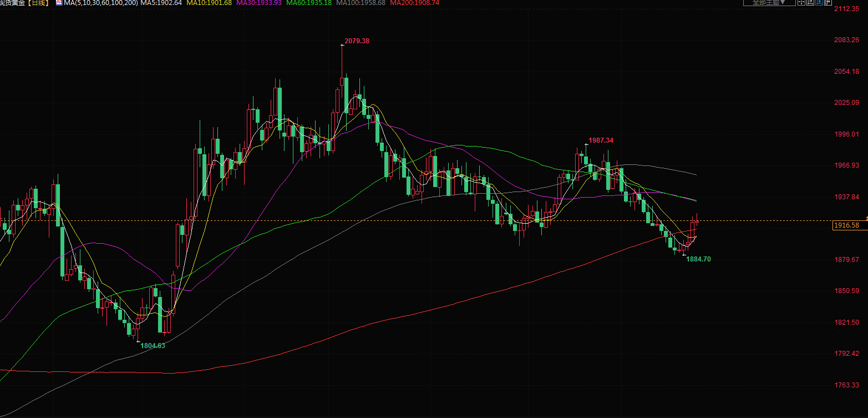Click 2112.35 on the price axis
Image resolution: width=868 pixels, height=418 pixels.
pos(847,9)
